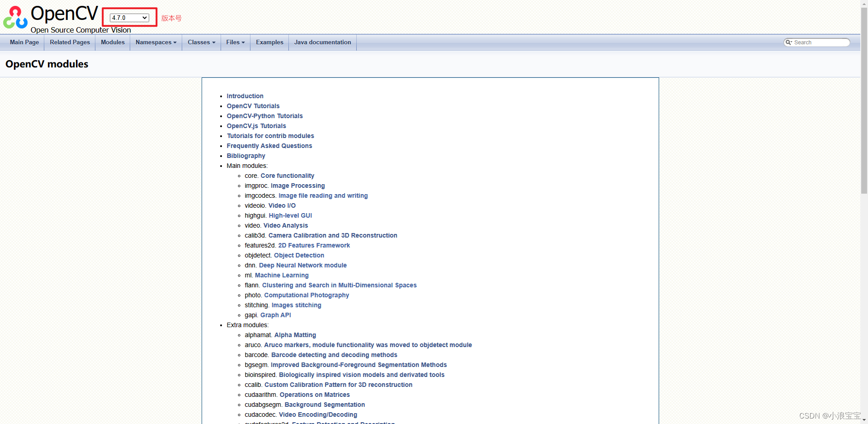Open the Video I/O link
868x424 pixels.
point(282,205)
